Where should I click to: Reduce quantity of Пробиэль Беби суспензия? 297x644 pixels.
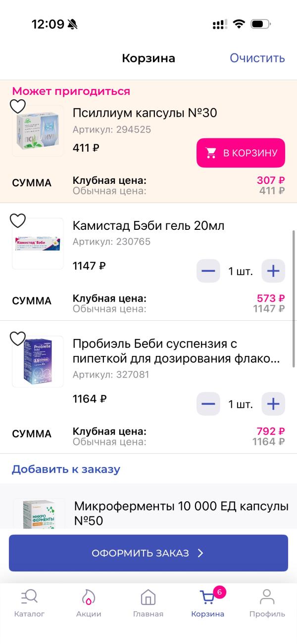coord(208,404)
